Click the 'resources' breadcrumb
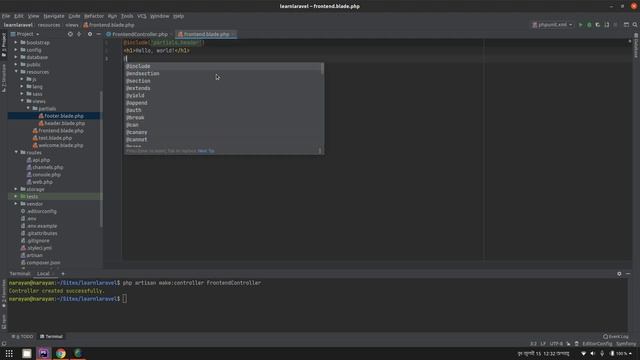Image resolution: width=640 pixels, height=360 pixels. pos(49,25)
